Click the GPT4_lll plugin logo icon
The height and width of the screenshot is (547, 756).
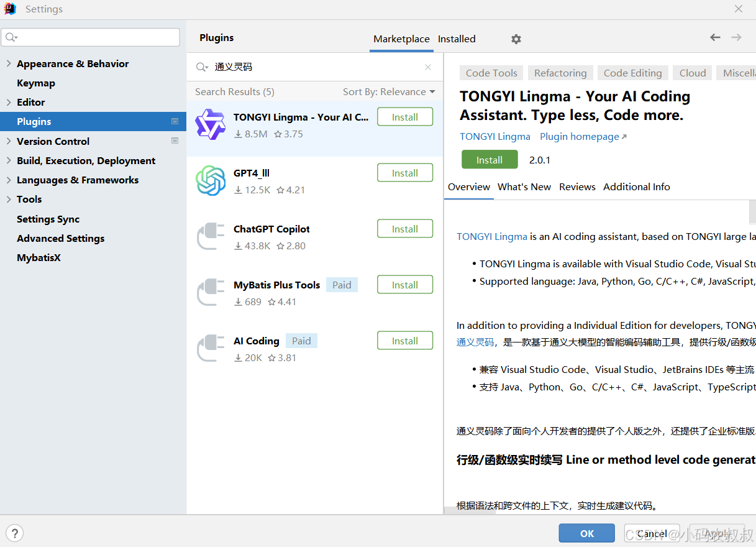210,180
